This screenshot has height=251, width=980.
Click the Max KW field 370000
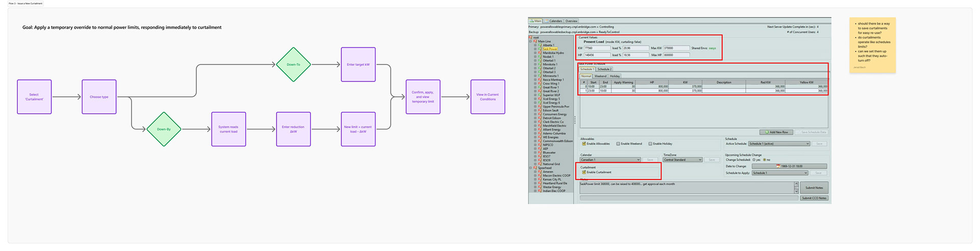click(x=676, y=48)
